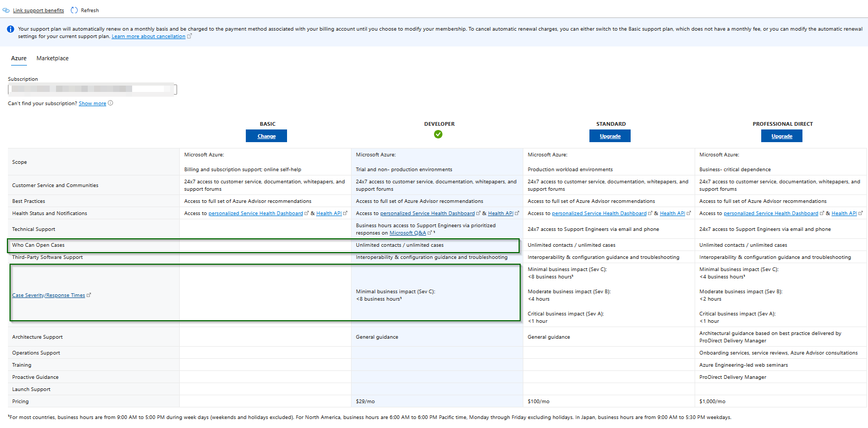Click the Show more link
Viewport: 868px width, 428px height.
(x=93, y=104)
